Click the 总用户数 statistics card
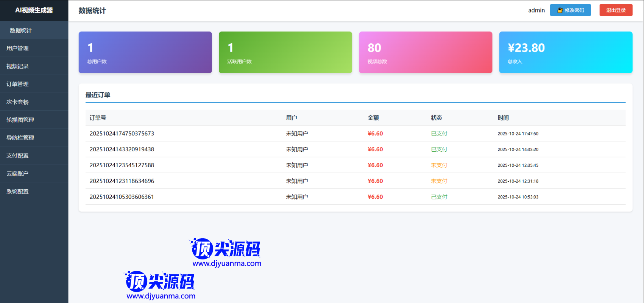This screenshot has width=644, height=303. pyautogui.click(x=145, y=52)
